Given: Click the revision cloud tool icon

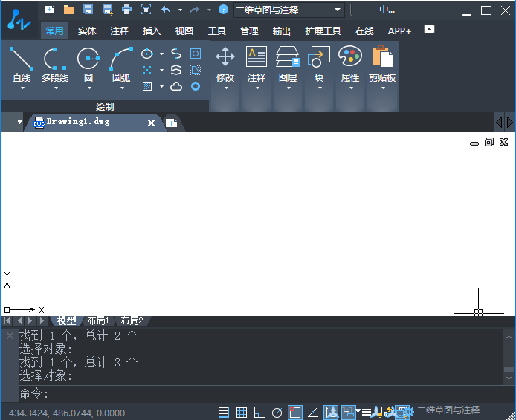Looking at the screenshot, I should pos(176,86).
